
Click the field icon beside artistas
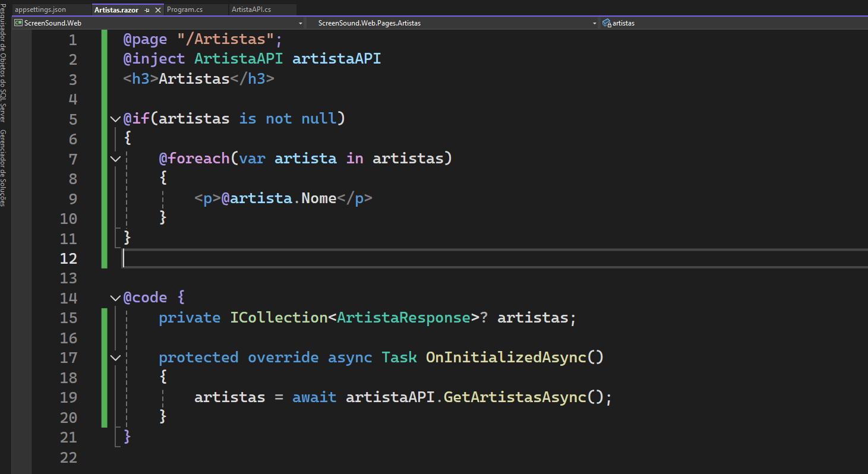[x=607, y=23]
